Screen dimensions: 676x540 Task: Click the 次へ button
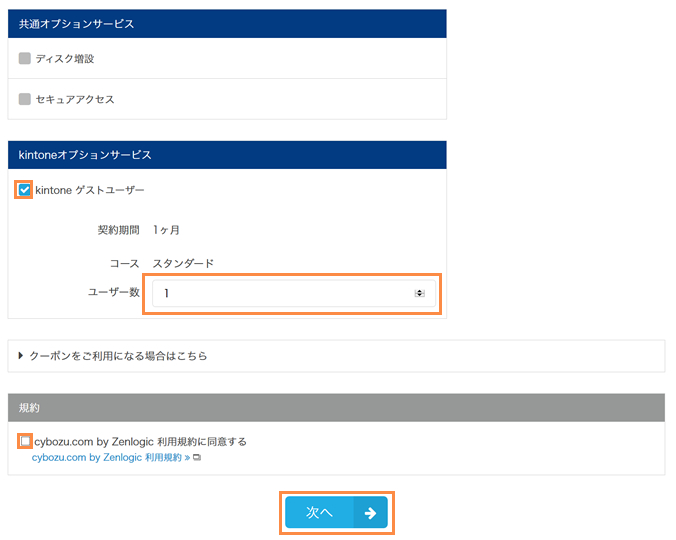[x=336, y=512]
